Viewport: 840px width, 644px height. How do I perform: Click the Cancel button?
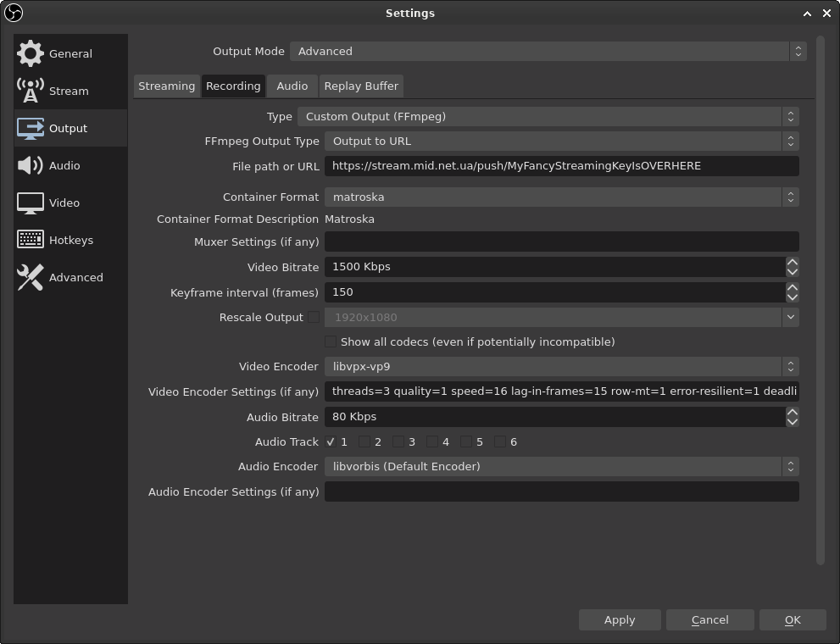[709, 620]
